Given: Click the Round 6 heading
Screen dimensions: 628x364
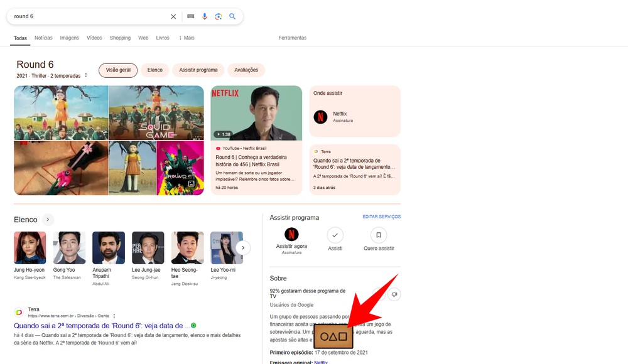Looking at the screenshot, I should pyautogui.click(x=35, y=65).
